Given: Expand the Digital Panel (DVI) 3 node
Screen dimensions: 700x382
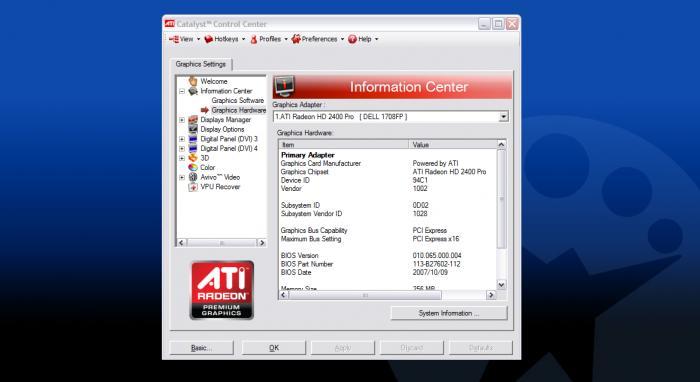Looking at the screenshot, I should [x=182, y=139].
